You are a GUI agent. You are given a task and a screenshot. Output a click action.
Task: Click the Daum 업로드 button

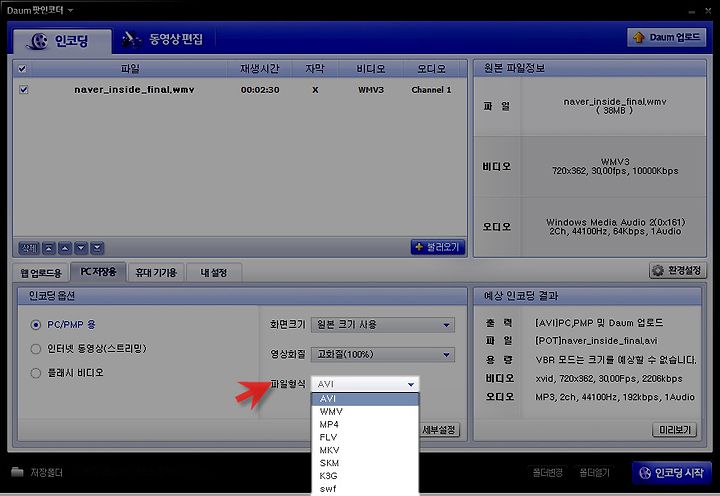(x=666, y=37)
